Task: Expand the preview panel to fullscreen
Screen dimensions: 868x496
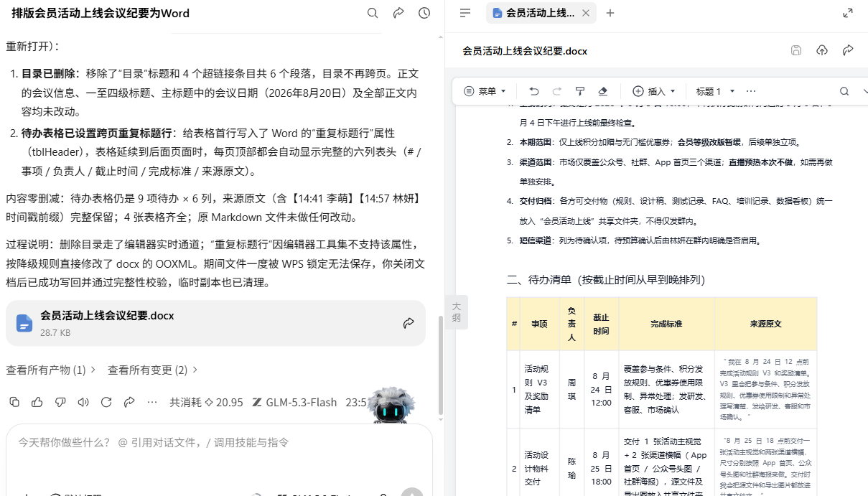Action: click(848, 13)
